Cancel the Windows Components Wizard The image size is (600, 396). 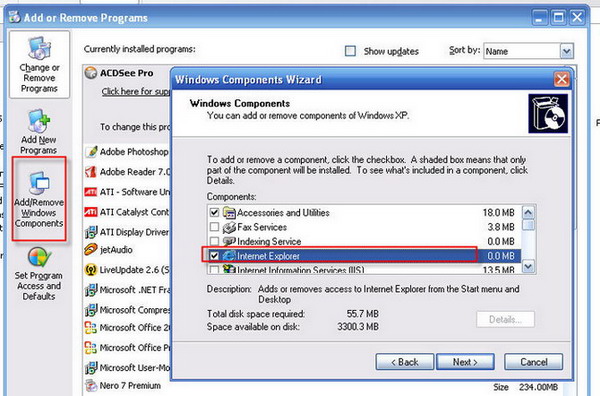pyautogui.click(x=533, y=362)
